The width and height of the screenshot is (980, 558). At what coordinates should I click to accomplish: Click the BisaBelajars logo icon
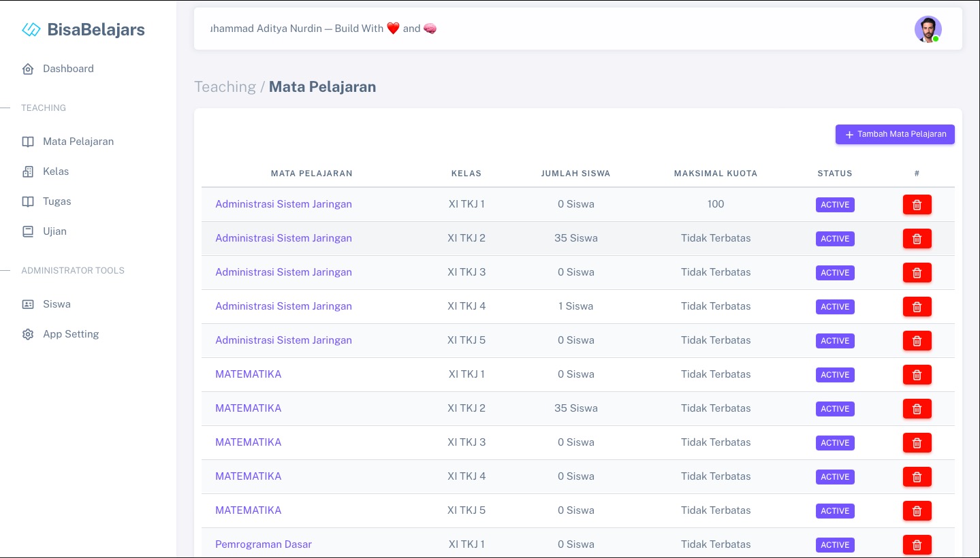[31, 29]
